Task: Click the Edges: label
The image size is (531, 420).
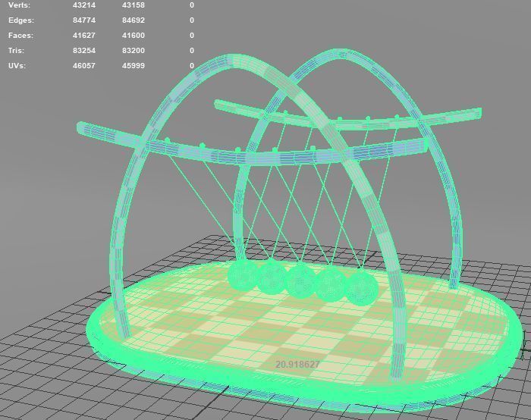Action: [x=21, y=20]
